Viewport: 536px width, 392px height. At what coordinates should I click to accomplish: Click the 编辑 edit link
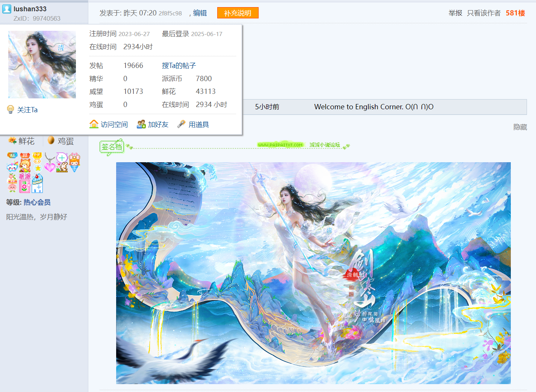[200, 13]
